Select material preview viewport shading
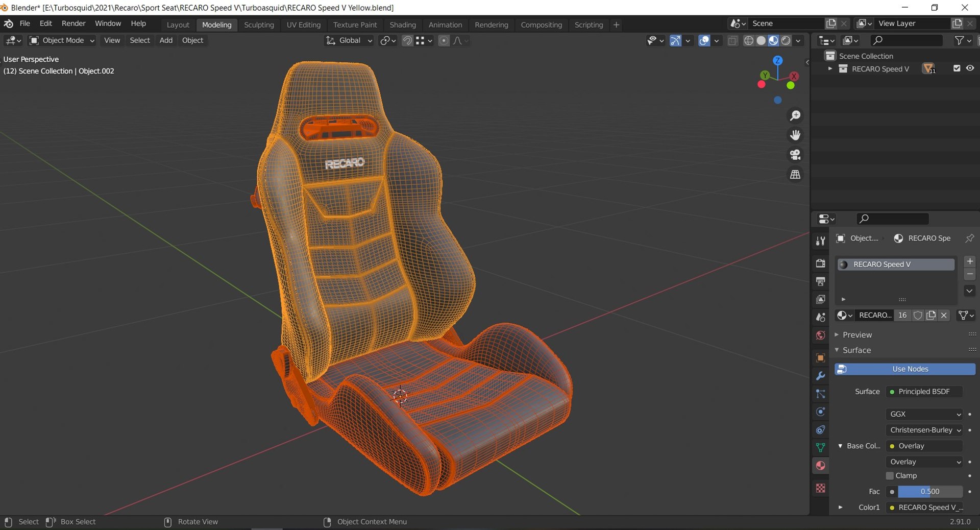This screenshot has height=530, width=980. pos(773,41)
